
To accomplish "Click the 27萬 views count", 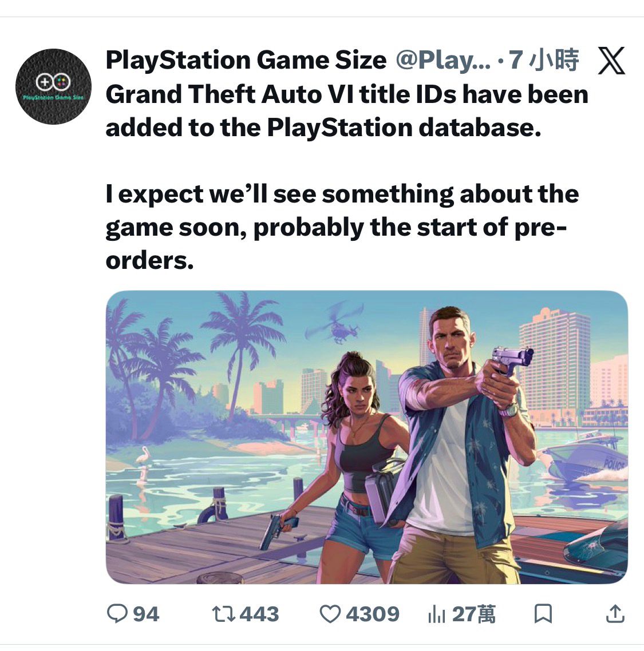I will point(473,614).
